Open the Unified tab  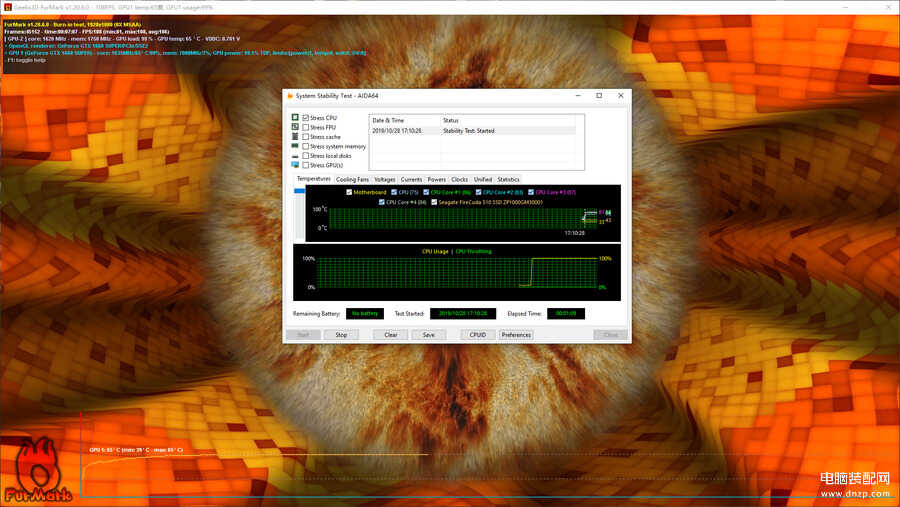(483, 180)
